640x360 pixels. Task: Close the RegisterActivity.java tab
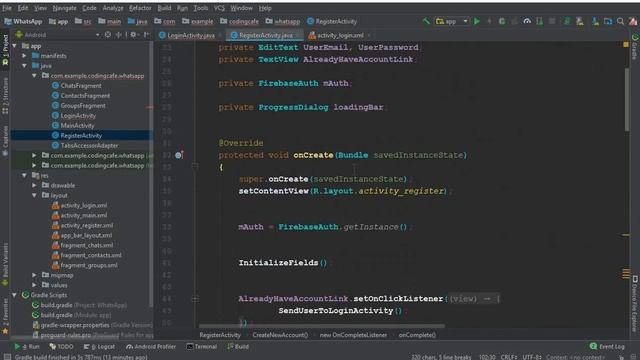298,35
